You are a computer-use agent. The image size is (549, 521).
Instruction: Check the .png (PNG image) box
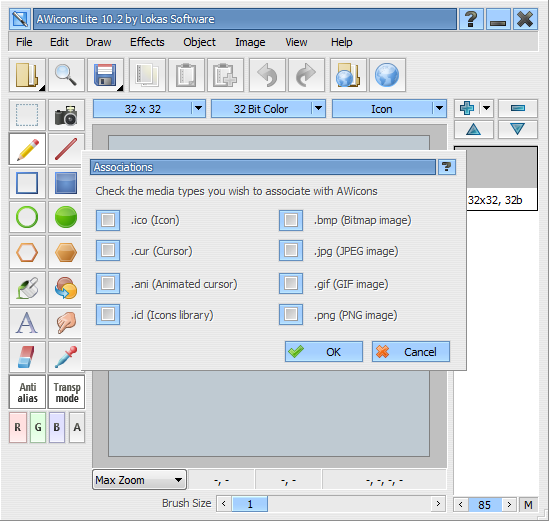pos(291,314)
